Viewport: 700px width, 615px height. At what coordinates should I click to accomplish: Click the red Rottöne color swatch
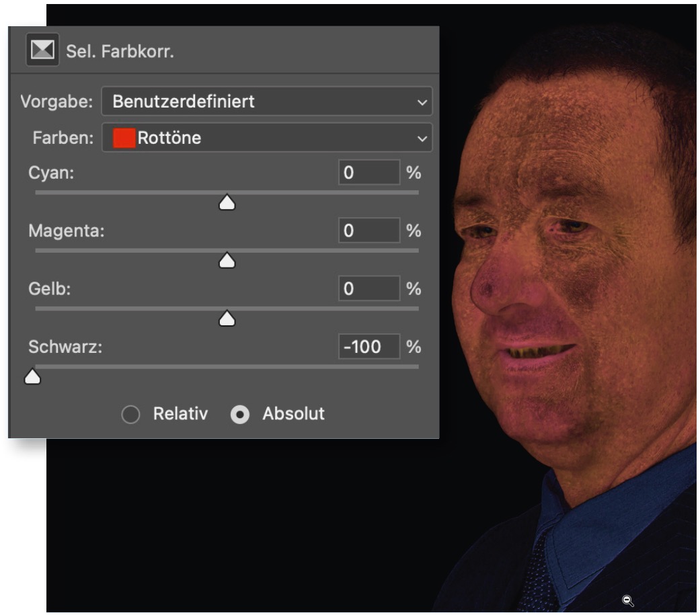(124, 138)
